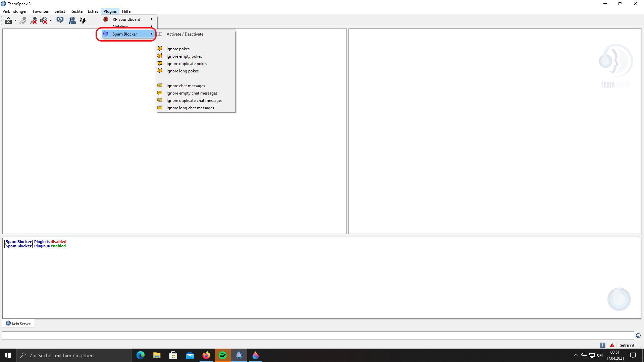
Task: Open the emoji picker smiley
Action: 638,336
